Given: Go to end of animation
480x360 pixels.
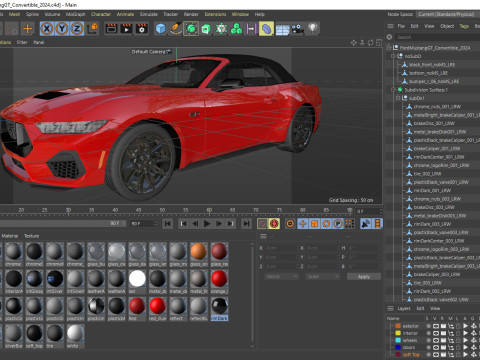Looking at the screenshot, I should [246, 224].
